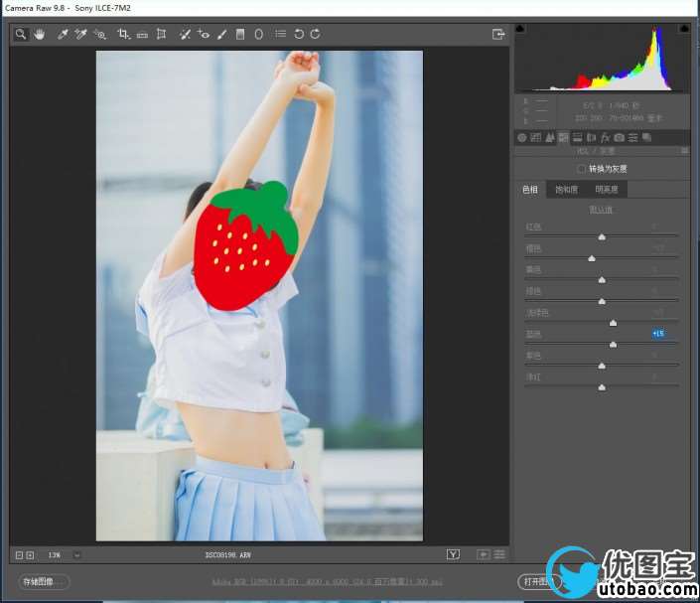Select the Adjustment Brush tool
This screenshot has width=700, height=603.
(x=221, y=34)
